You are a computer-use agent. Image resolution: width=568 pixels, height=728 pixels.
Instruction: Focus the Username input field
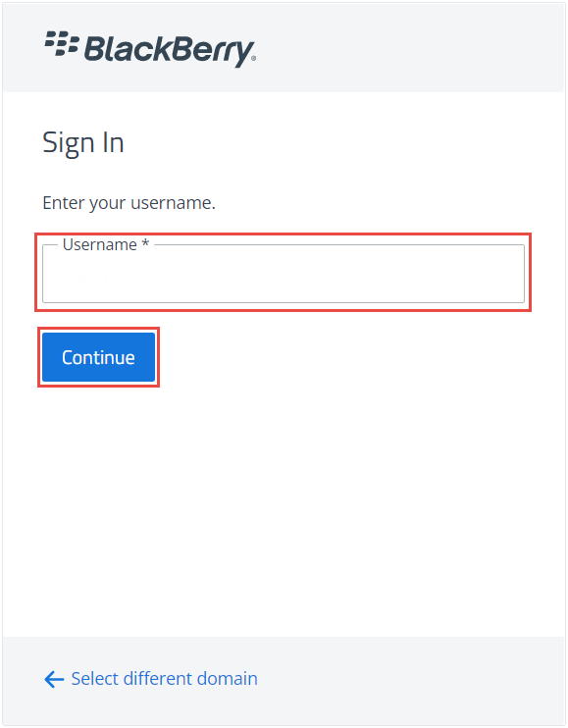[284, 274]
